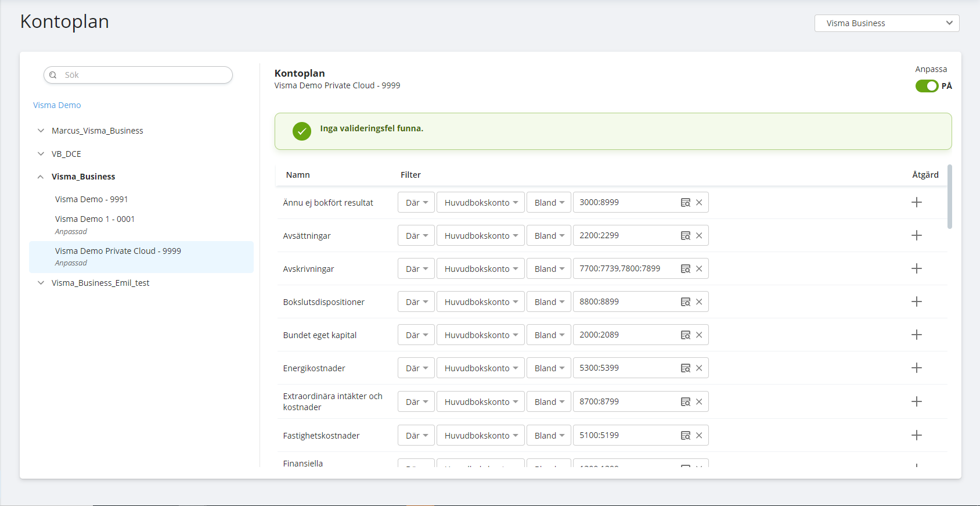Open Huvudbokskonto dropdown for Bokslutsdispositioner
Viewport: 980px width, 506px height.
coord(481,302)
